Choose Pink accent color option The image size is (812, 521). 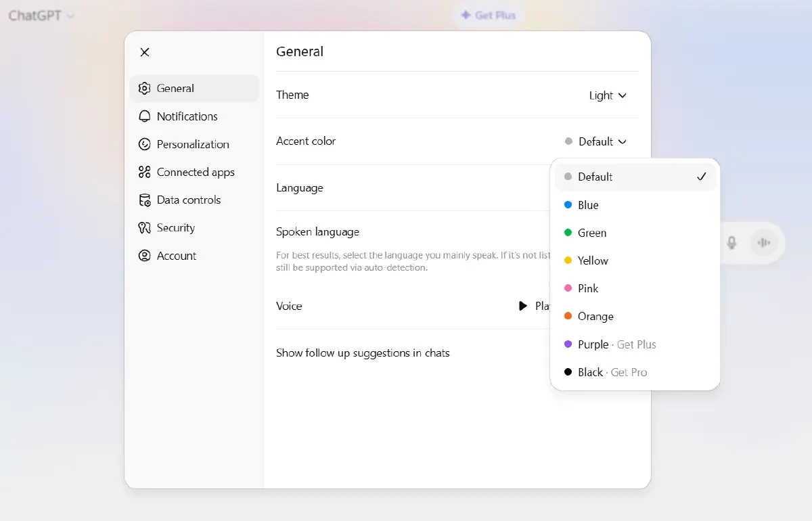coord(635,288)
